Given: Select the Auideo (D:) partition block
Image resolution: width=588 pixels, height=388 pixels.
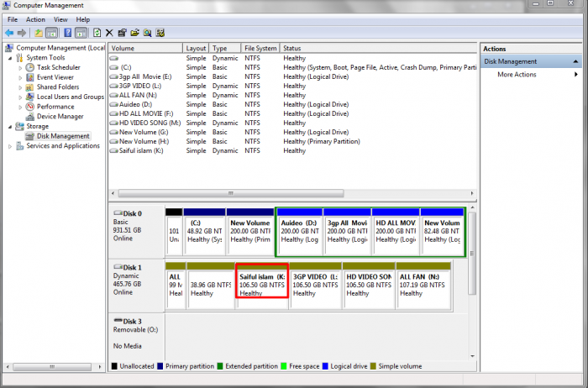Looking at the screenshot, I should (299, 233).
